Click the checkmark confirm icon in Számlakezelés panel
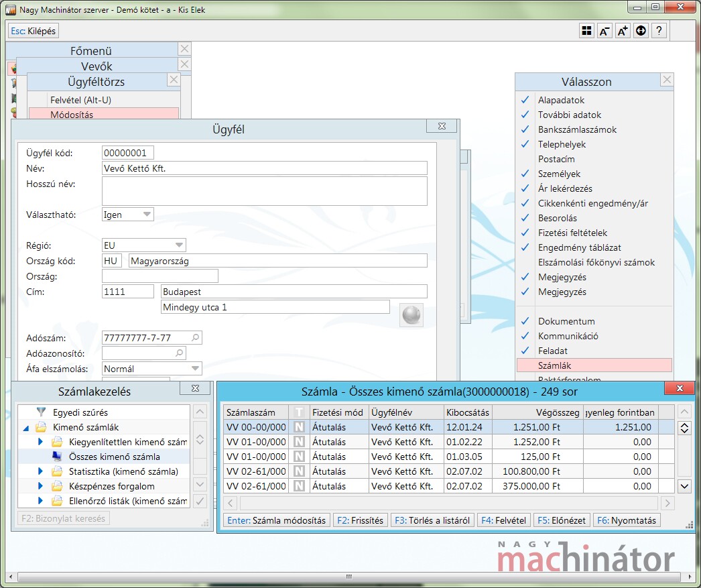The image size is (701, 588). click(200, 501)
